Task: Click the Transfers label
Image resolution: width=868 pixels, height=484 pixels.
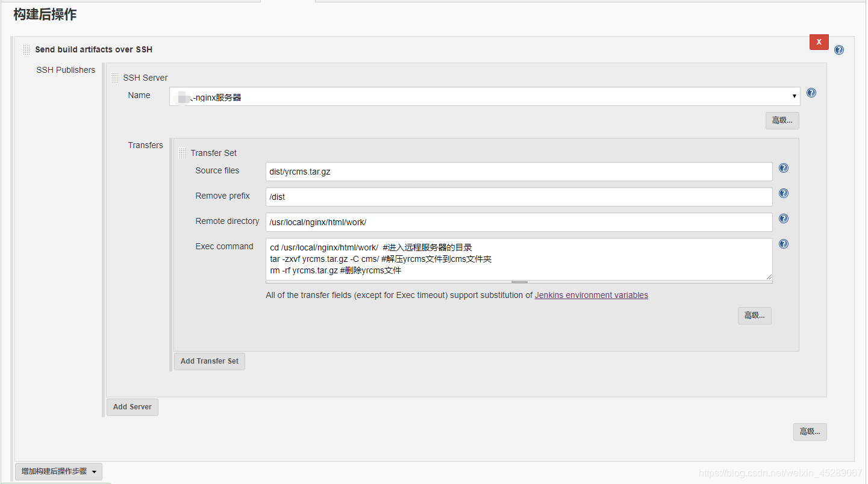Action: click(x=145, y=145)
